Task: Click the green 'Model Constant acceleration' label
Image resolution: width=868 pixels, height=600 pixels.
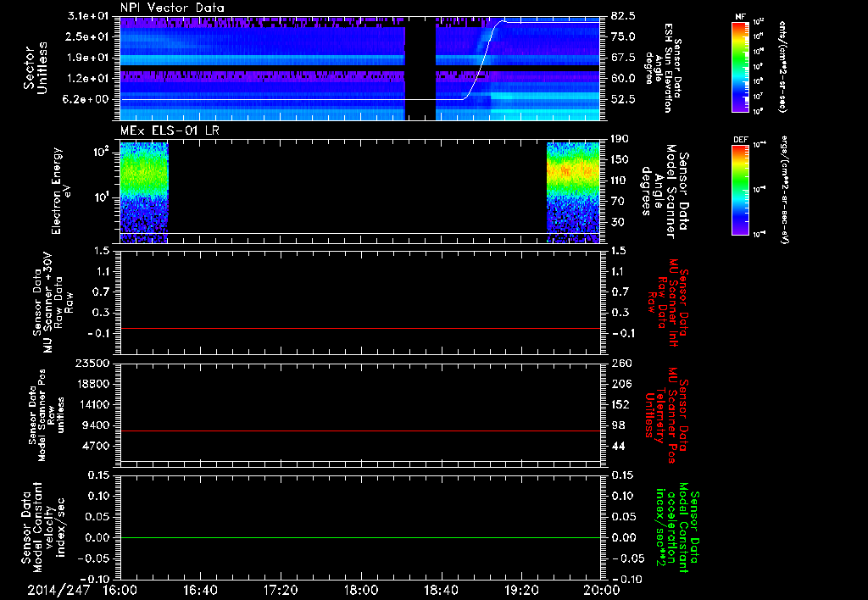Action: point(677,528)
